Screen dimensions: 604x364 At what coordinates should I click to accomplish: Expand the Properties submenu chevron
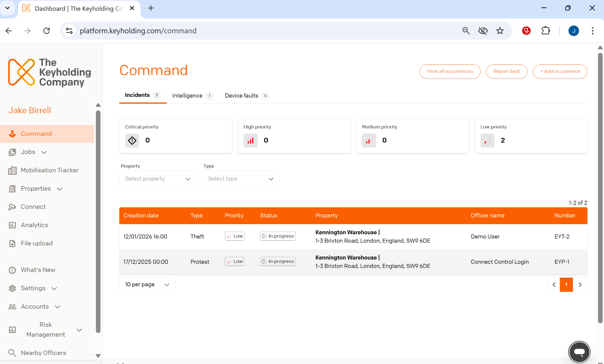[x=60, y=189]
